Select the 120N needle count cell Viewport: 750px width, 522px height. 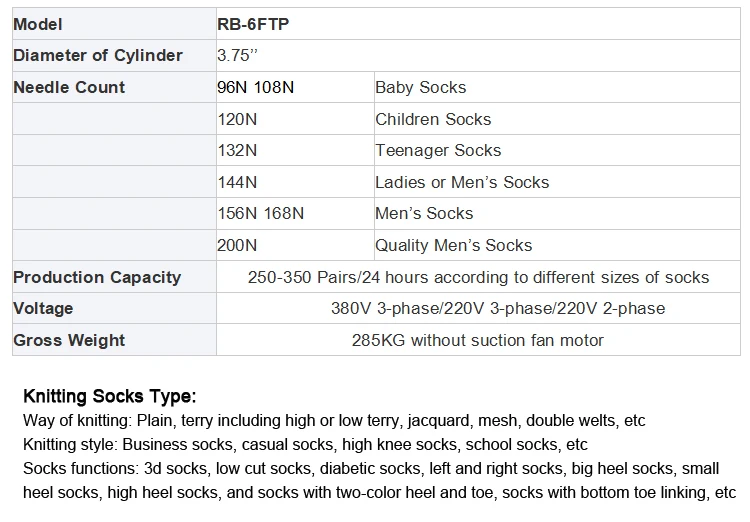[237, 120]
